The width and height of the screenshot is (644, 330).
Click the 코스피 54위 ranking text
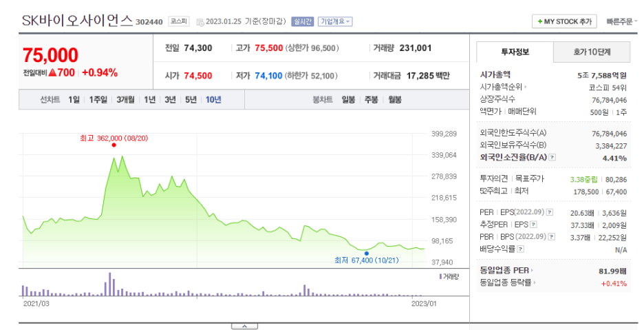[x=608, y=87]
